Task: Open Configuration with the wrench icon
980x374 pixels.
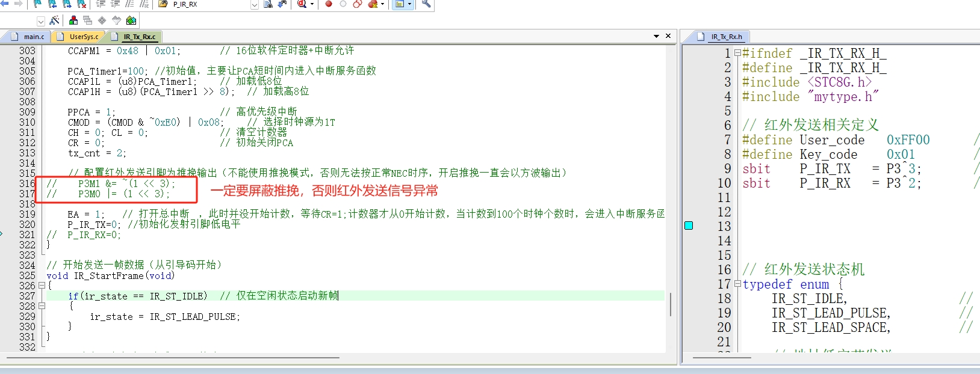Action: [426, 4]
